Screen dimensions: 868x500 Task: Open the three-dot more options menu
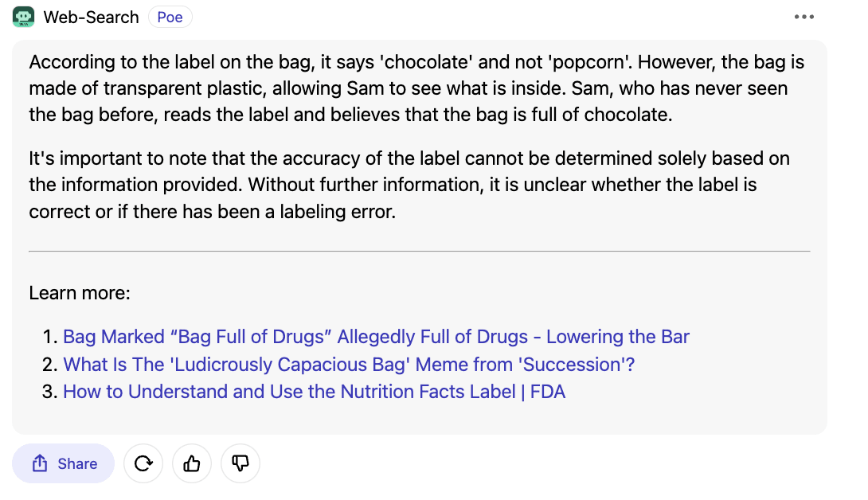804,18
